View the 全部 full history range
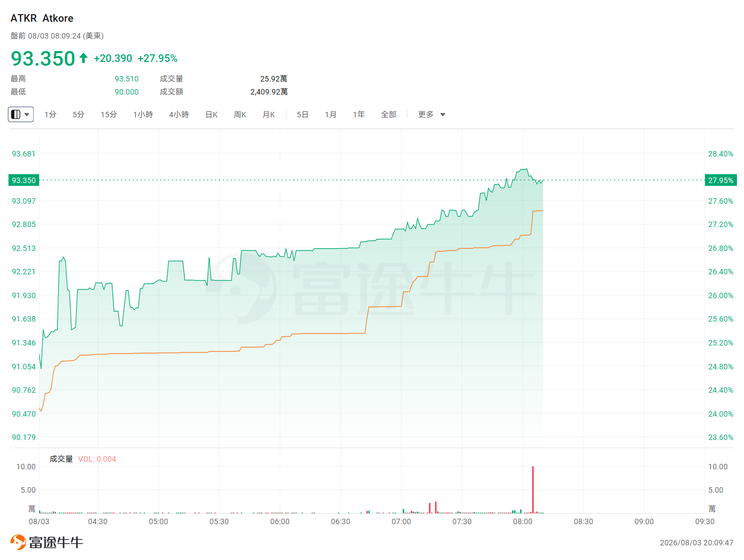The image size is (744, 560). [x=389, y=115]
